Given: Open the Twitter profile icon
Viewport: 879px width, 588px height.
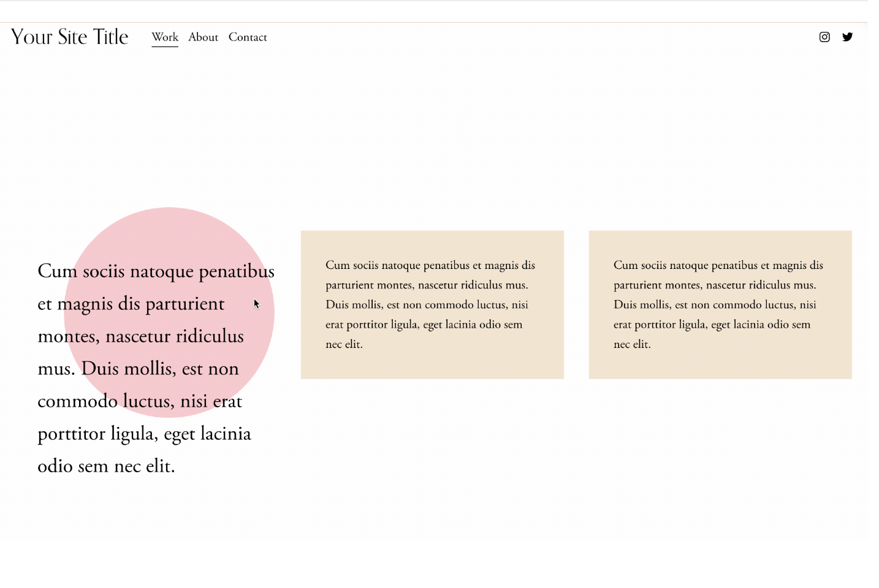Looking at the screenshot, I should [x=848, y=37].
